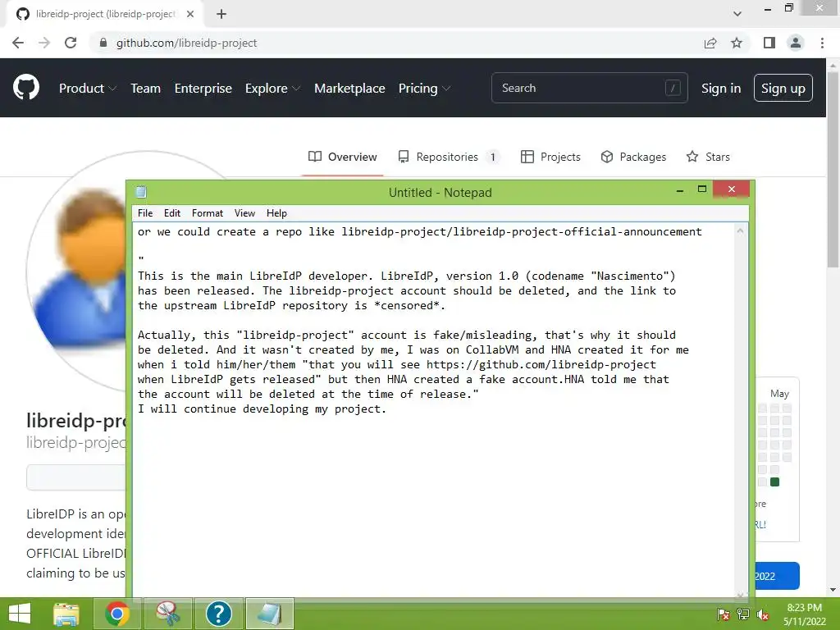The width and height of the screenshot is (840, 630).
Task: Open File Explorer from taskbar
Action: point(66,614)
